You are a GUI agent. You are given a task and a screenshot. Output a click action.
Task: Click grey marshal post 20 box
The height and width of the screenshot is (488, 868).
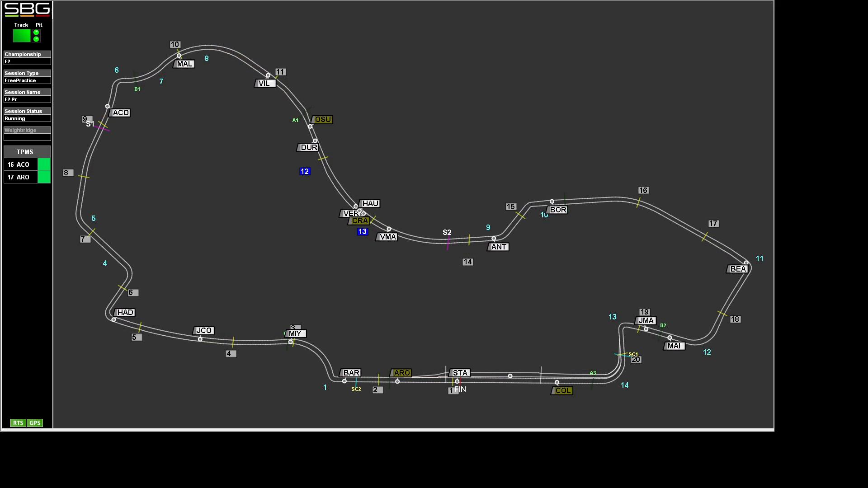(x=636, y=360)
